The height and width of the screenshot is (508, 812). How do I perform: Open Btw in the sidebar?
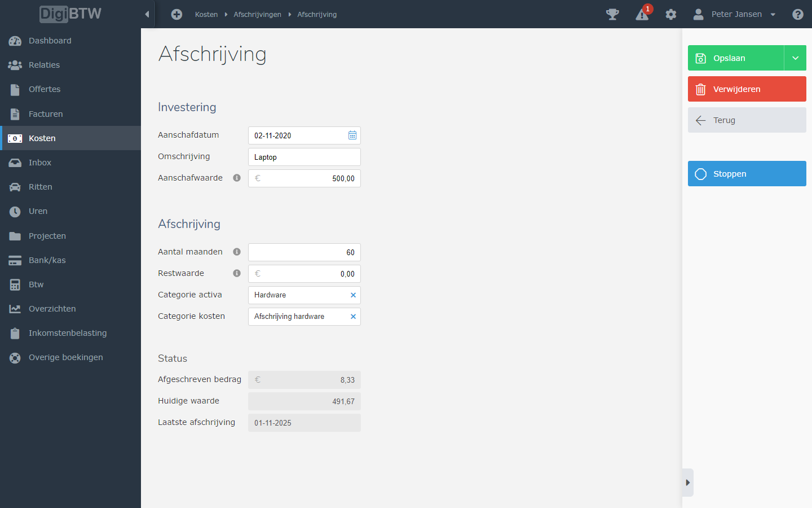point(70,284)
